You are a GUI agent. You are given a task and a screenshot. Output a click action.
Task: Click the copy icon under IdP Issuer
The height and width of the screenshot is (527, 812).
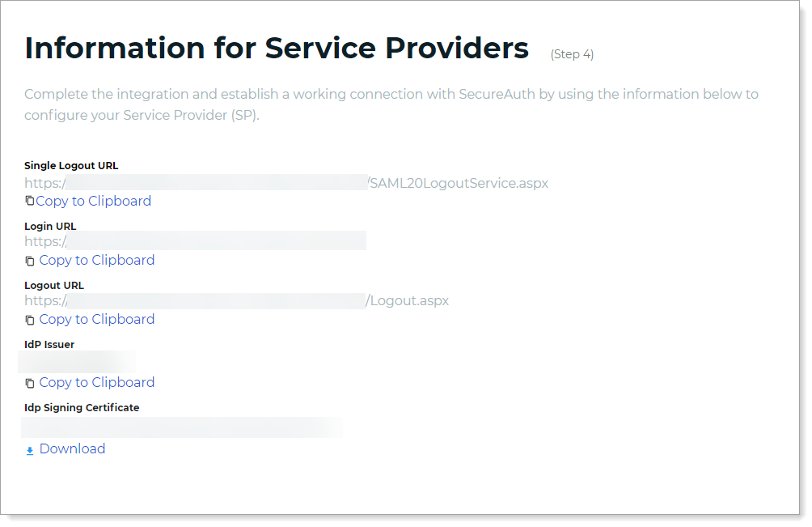30,383
